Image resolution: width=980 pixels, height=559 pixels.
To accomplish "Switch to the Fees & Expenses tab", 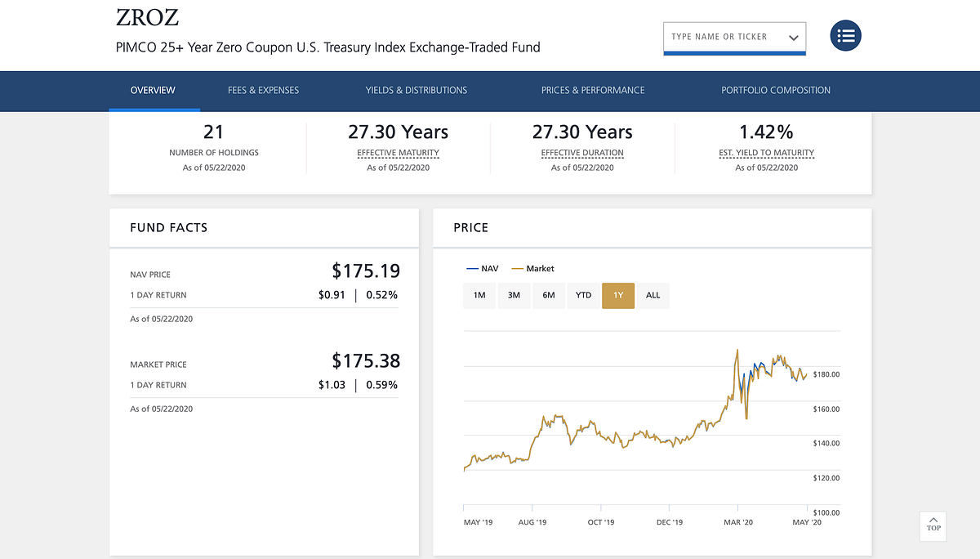I will tap(263, 91).
